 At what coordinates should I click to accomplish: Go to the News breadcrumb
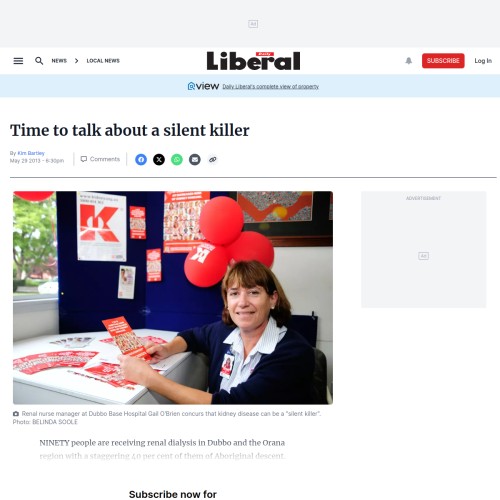[x=59, y=61]
